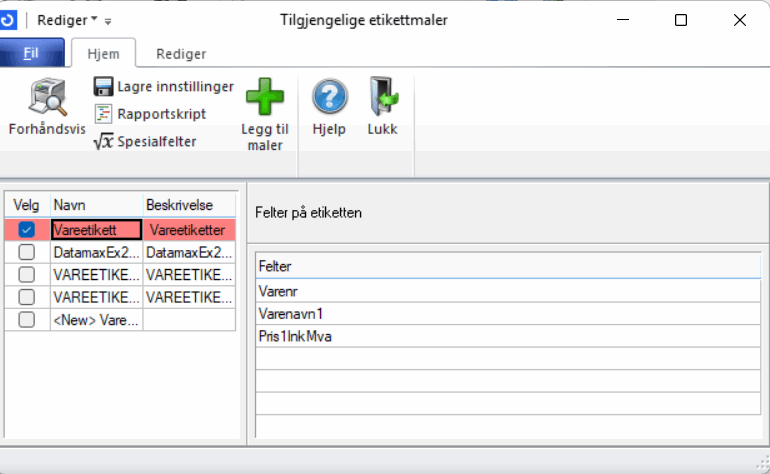Click the application logo in title bar
The height and width of the screenshot is (474, 770).
[x=10, y=20]
